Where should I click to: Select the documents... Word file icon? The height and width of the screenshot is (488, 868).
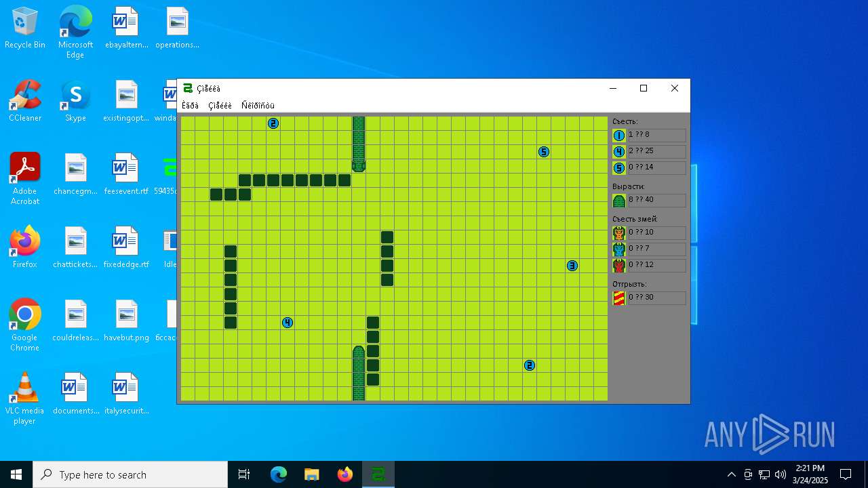[x=75, y=394]
